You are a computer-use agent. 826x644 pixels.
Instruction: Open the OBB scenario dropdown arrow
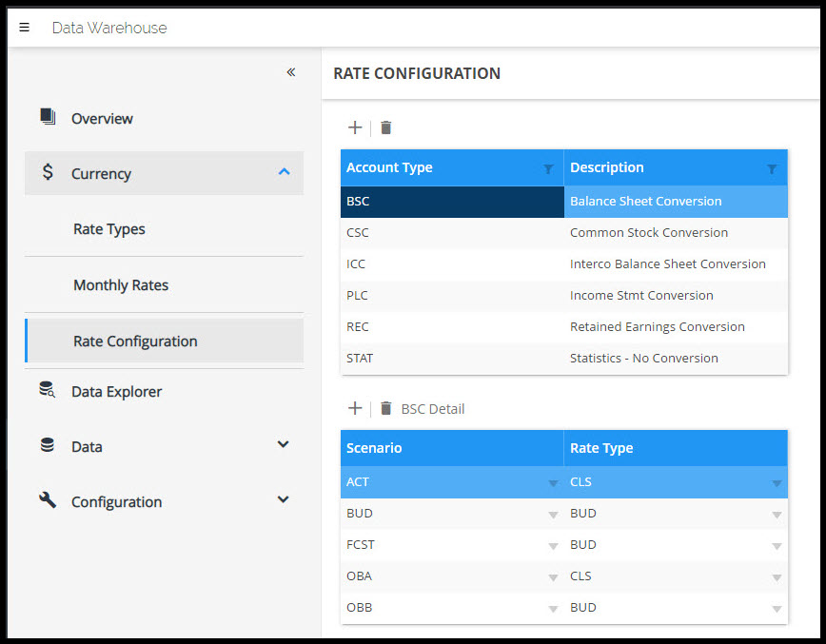click(553, 609)
